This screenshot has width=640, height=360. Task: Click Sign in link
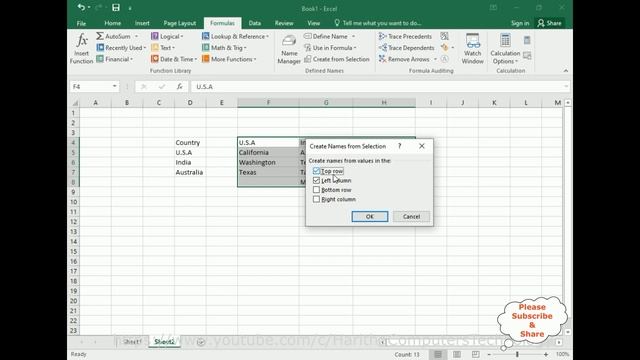(520, 23)
